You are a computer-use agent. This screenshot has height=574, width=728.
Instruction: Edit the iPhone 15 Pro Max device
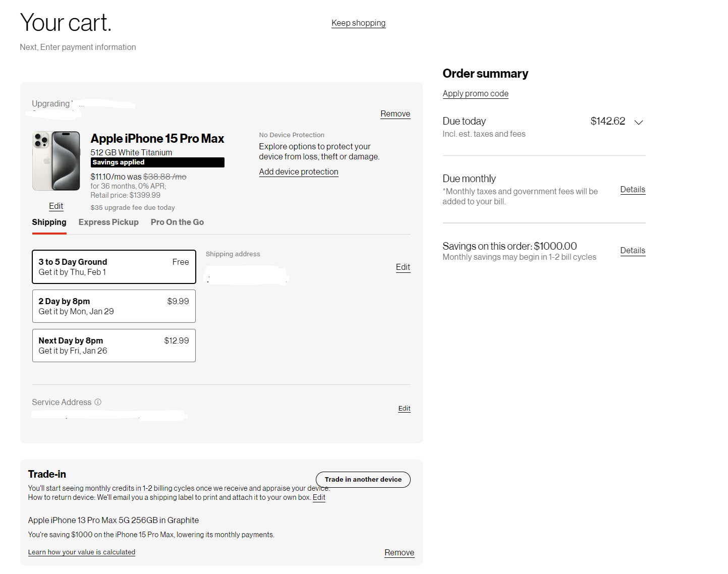(56, 206)
